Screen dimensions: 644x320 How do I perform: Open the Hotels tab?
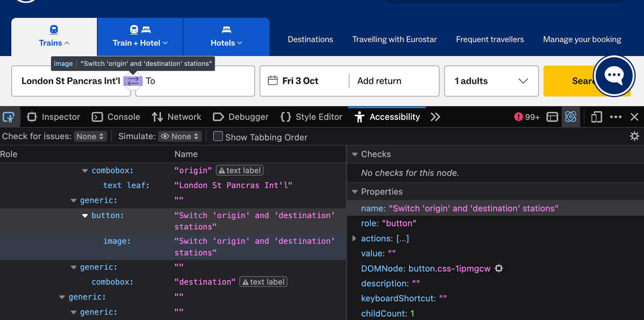[x=226, y=37]
